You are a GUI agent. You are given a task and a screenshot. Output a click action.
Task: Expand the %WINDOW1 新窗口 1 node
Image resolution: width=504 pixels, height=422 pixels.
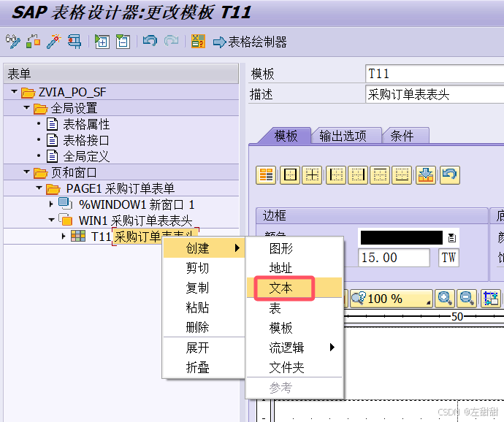[x=51, y=204]
